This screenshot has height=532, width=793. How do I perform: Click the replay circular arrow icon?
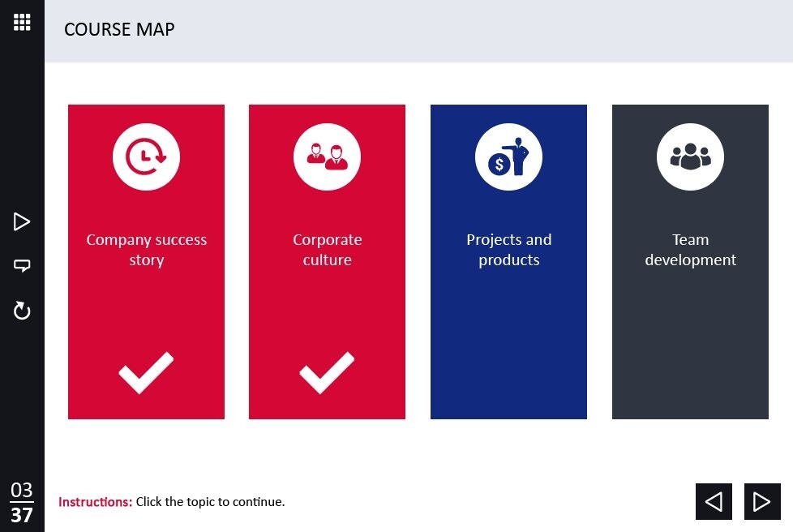coord(22,310)
